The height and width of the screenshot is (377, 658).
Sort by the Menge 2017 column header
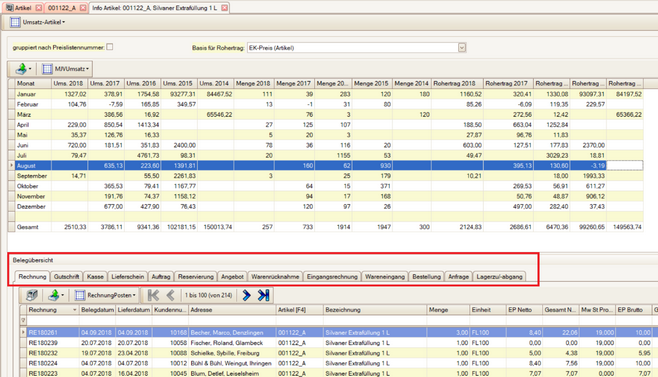pos(293,84)
